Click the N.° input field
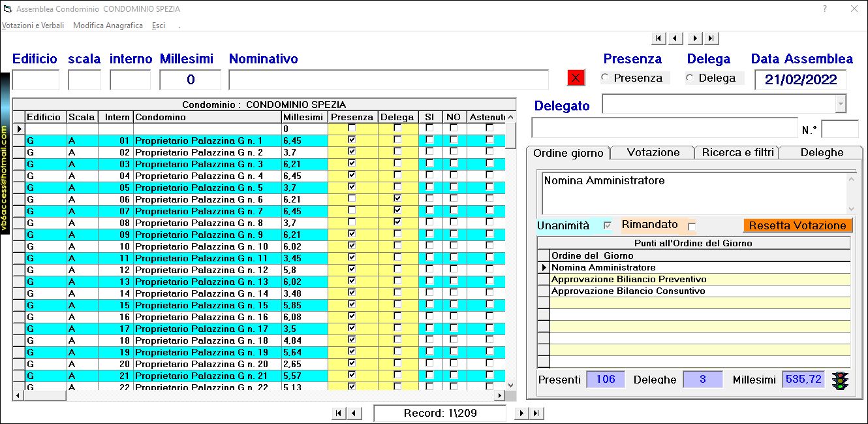Image resolution: width=868 pixels, height=424 pixels. point(839,129)
